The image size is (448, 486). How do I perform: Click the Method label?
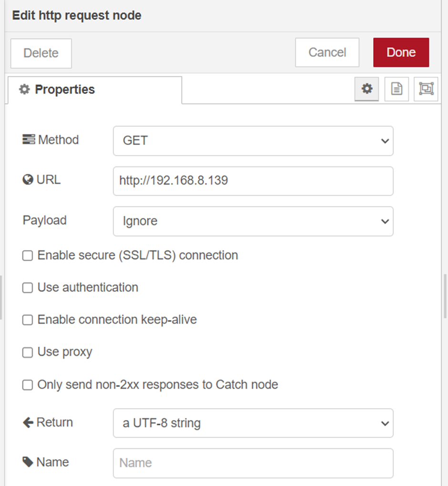[51, 140]
